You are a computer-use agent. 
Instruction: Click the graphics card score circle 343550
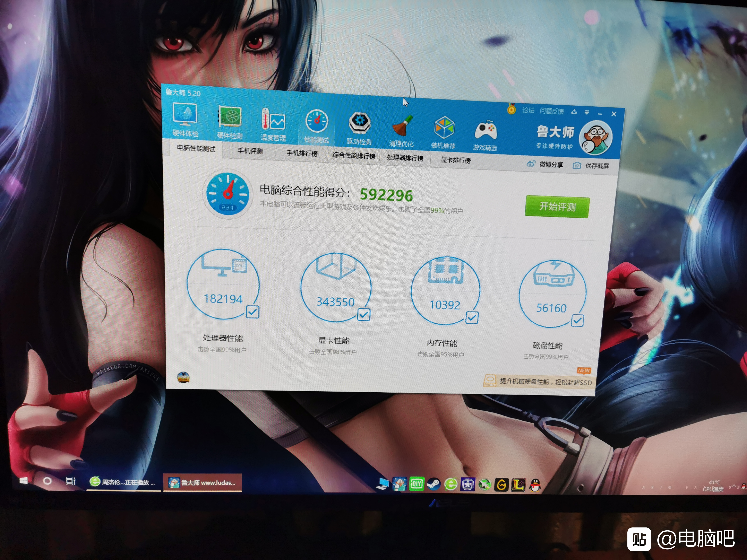[336, 287]
